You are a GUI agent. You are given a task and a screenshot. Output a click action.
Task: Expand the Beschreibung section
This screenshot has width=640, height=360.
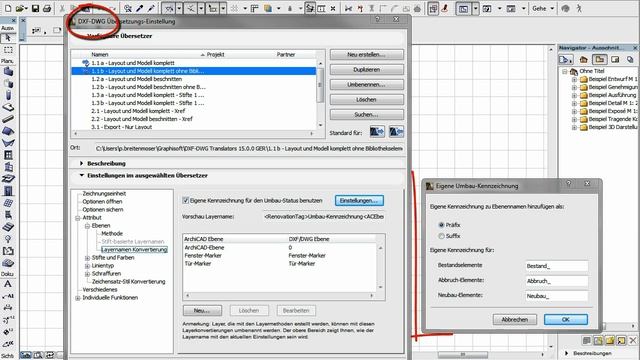coord(81,163)
